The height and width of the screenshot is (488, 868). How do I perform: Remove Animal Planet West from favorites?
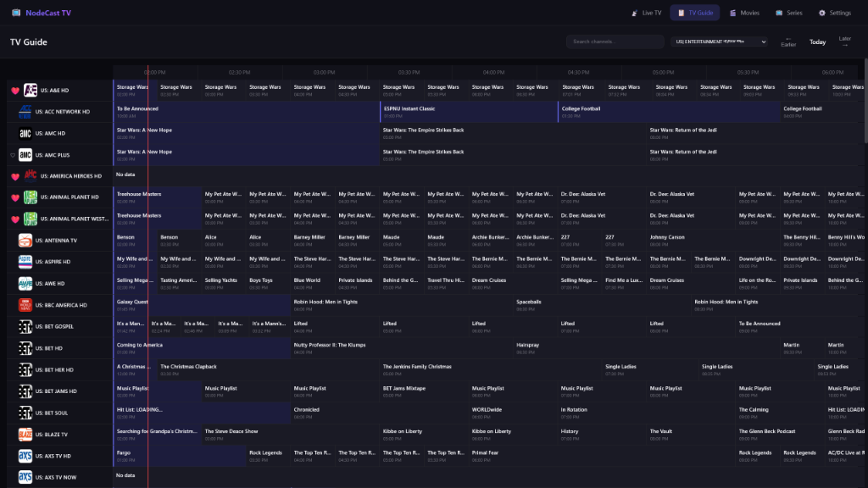click(15, 219)
